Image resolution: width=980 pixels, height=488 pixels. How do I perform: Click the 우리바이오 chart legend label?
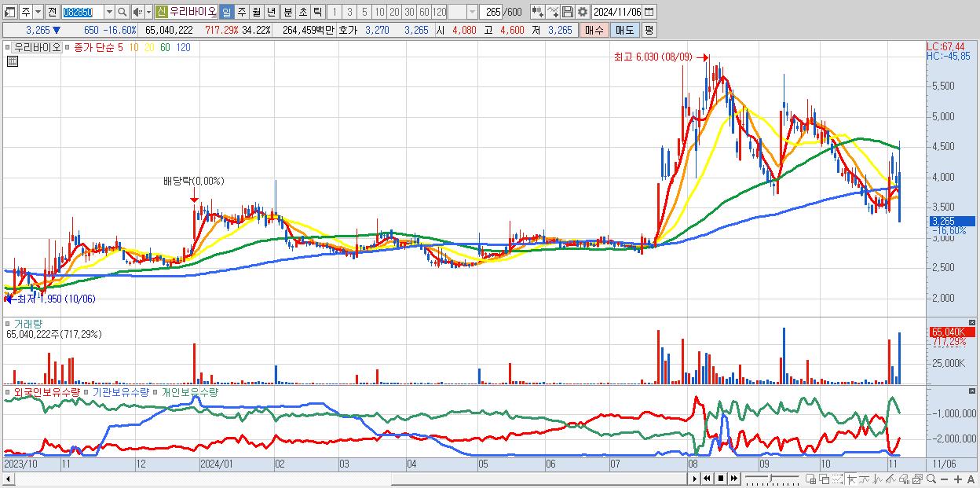(38, 47)
